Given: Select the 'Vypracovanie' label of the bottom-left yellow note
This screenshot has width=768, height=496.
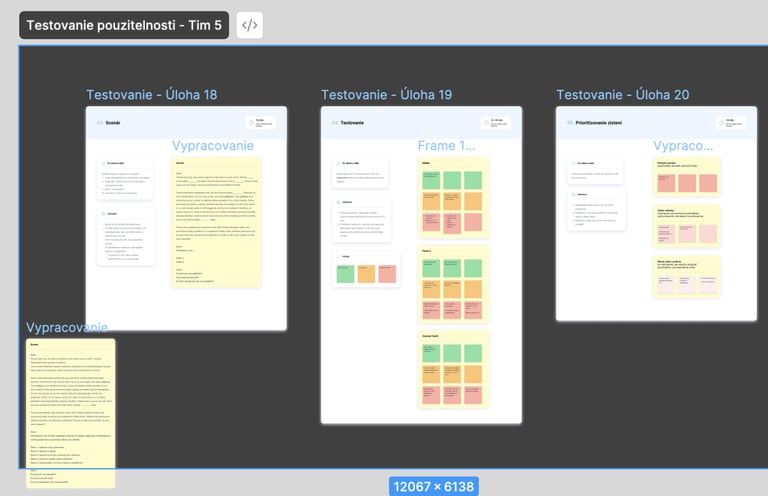Looking at the screenshot, I should pyautogui.click(x=67, y=327).
